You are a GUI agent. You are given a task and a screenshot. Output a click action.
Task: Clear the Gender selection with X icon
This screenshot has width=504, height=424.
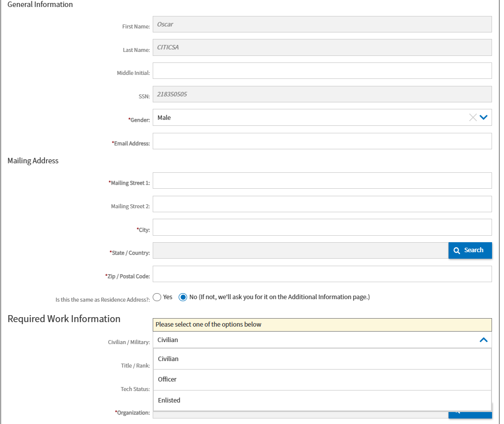(473, 118)
